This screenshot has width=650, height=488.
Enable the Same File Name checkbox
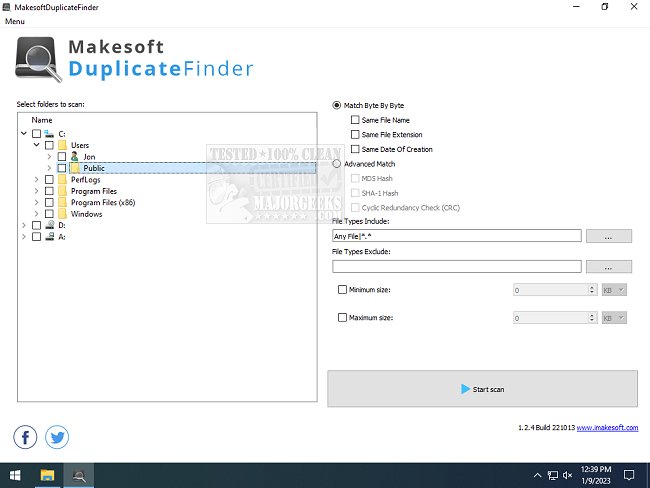[x=355, y=120]
